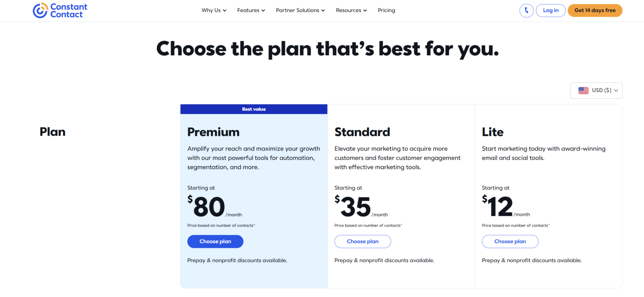This screenshot has height=297, width=644.
Task: Choose the Lite plan
Action: [x=510, y=241]
